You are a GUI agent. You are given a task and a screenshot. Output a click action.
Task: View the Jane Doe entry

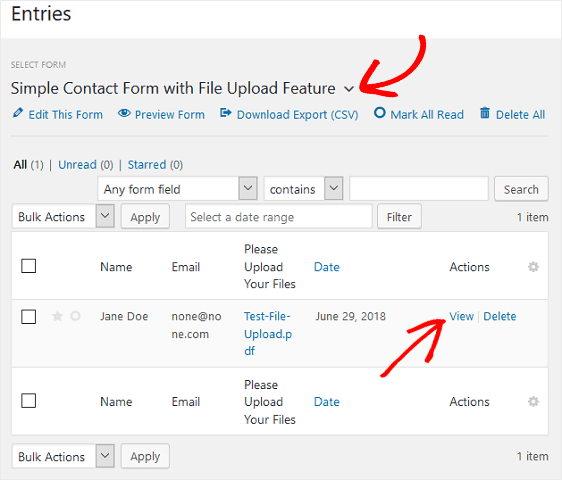(461, 316)
